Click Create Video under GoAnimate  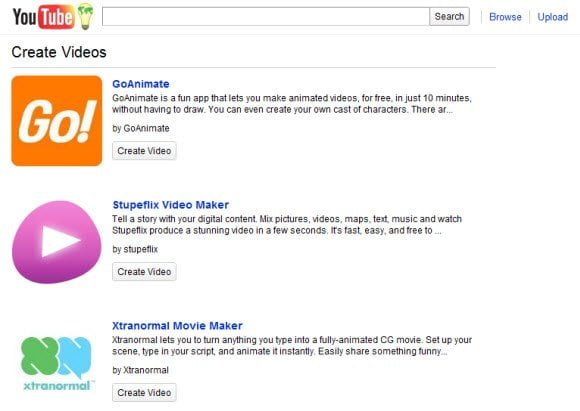coord(144,151)
